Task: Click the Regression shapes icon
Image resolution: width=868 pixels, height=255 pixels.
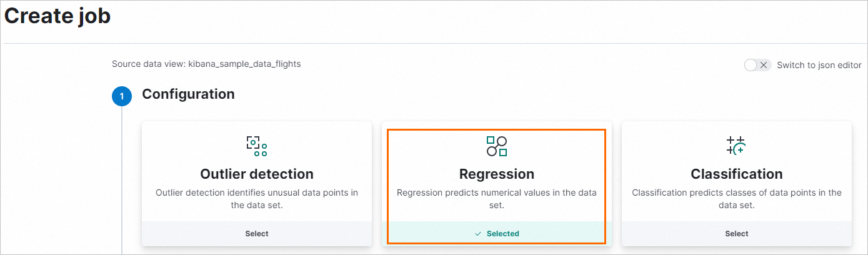Action: click(x=497, y=146)
